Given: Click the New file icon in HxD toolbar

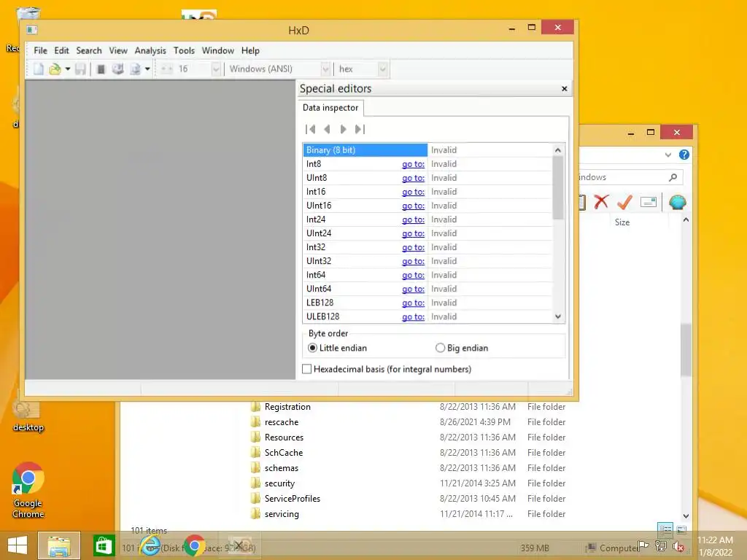Looking at the screenshot, I should click(39, 69).
